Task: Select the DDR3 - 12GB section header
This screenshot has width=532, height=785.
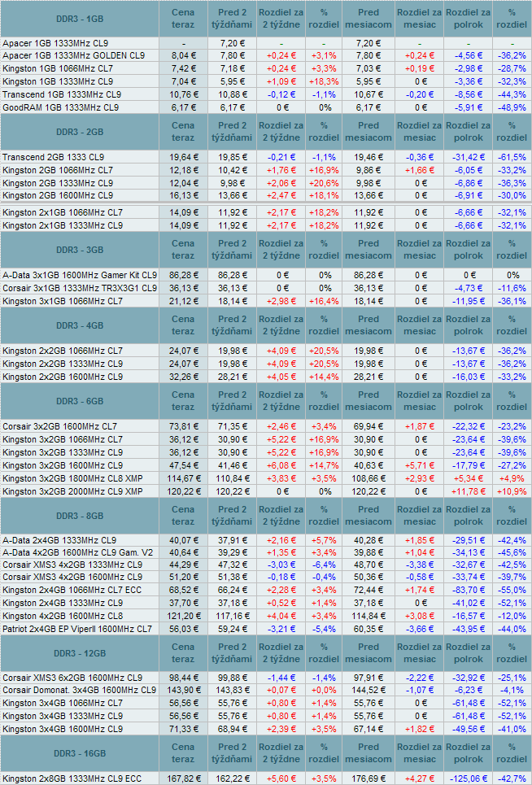Action: 80,653
